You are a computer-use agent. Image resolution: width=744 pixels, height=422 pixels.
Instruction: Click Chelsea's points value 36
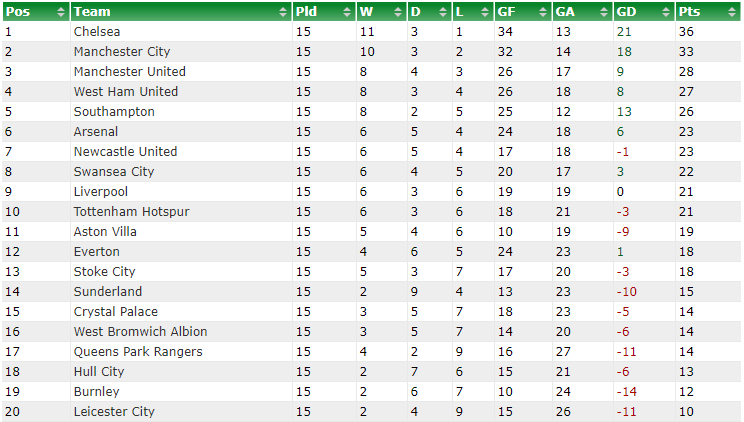pyautogui.click(x=686, y=32)
